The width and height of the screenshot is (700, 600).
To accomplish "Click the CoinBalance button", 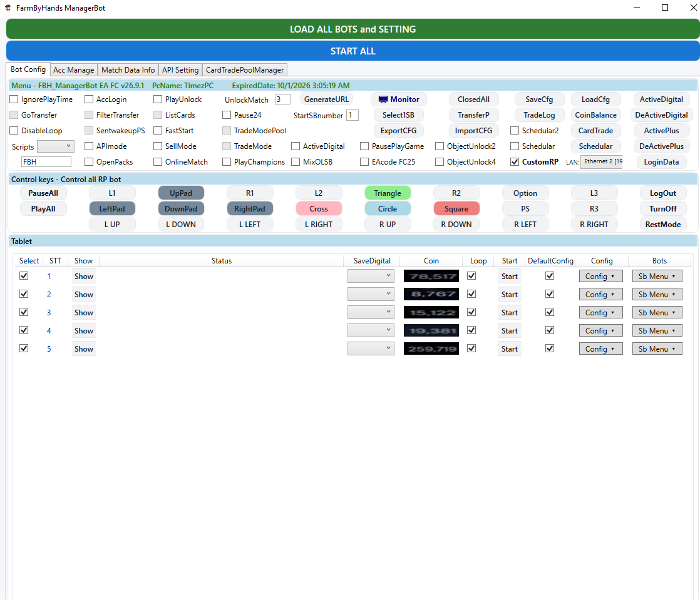I will click(x=595, y=115).
